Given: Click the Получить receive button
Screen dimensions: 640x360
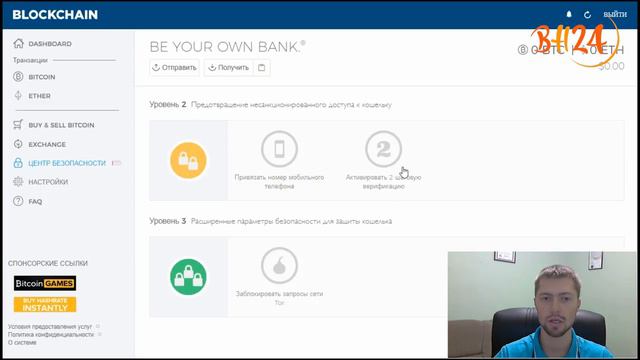Looking at the screenshot, I should click(x=229, y=67).
